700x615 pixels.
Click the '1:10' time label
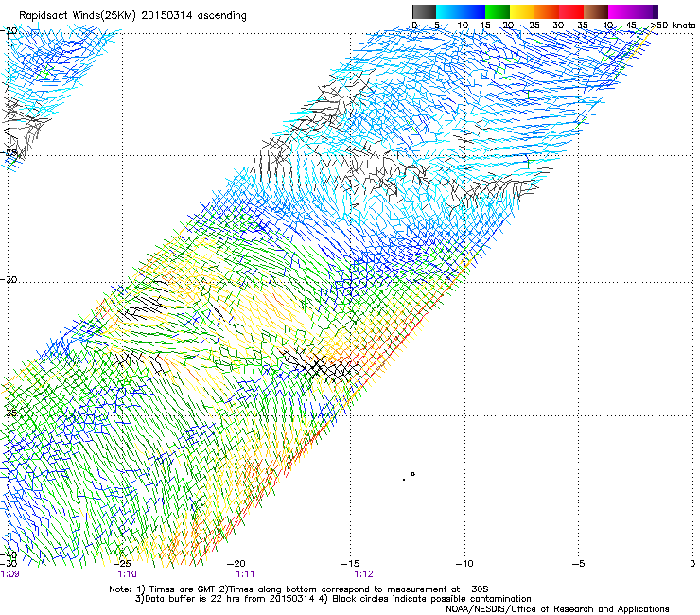(128, 574)
